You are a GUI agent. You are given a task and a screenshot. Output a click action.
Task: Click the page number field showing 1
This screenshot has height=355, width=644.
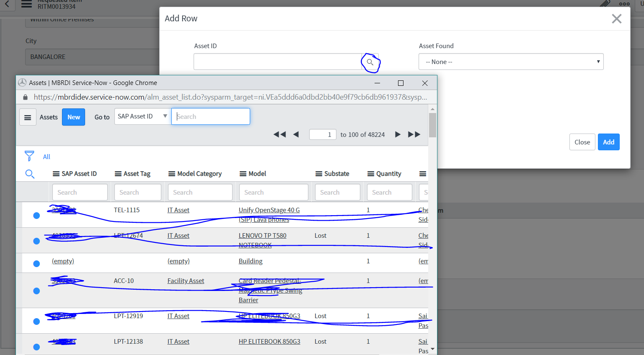[x=323, y=134]
